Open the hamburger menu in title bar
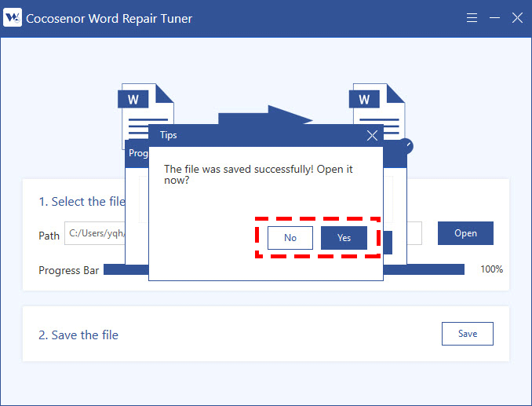The width and height of the screenshot is (532, 406). coord(472,17)
